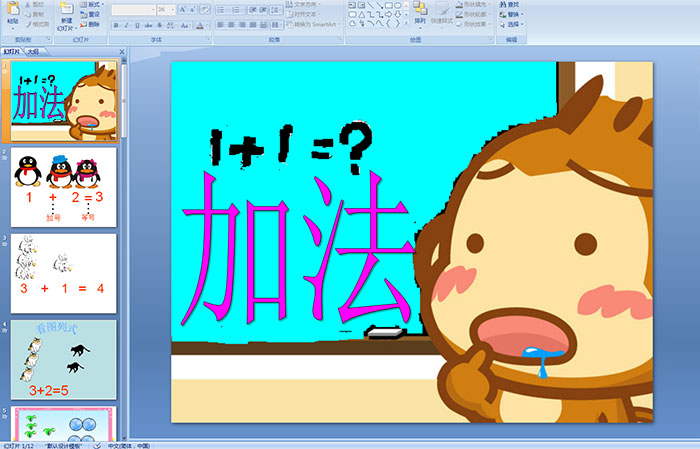Open Quick Styles (快速样式) gallery
This screenshot has width=700, height=449.
coord(442,13)
